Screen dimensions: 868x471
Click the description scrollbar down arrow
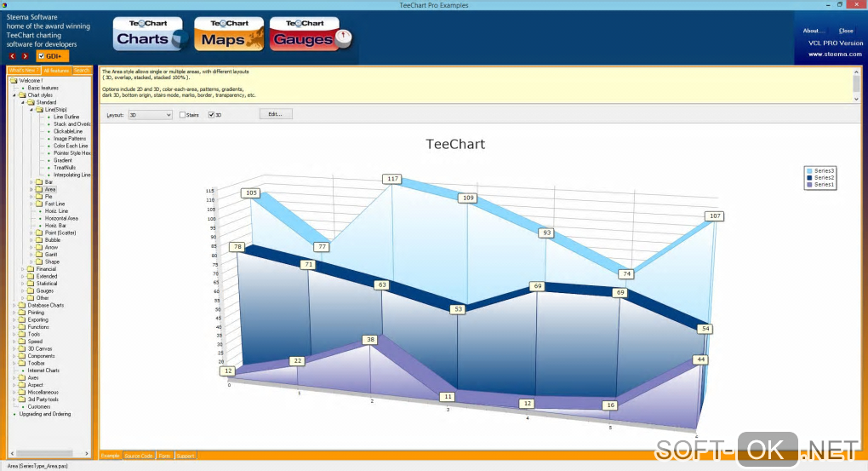[x=856, y=99]
